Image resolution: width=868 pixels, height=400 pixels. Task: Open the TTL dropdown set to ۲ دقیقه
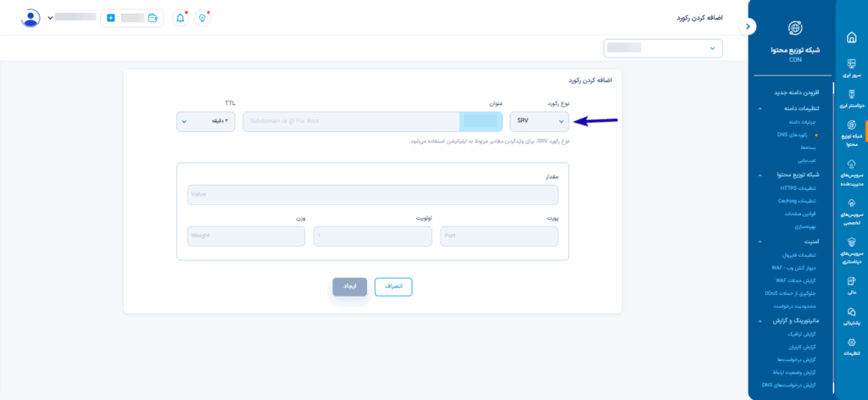(x=206, y=121)
